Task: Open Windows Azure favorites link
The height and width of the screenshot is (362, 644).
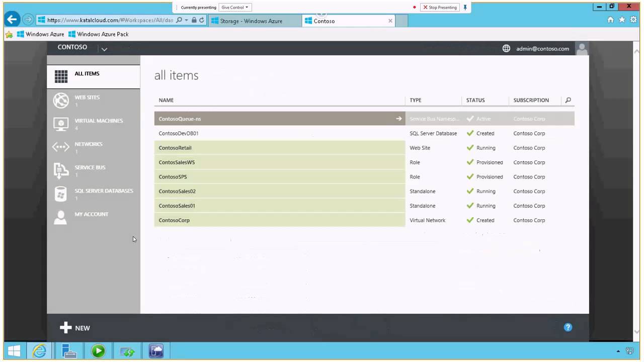Action: click(41, 34)
